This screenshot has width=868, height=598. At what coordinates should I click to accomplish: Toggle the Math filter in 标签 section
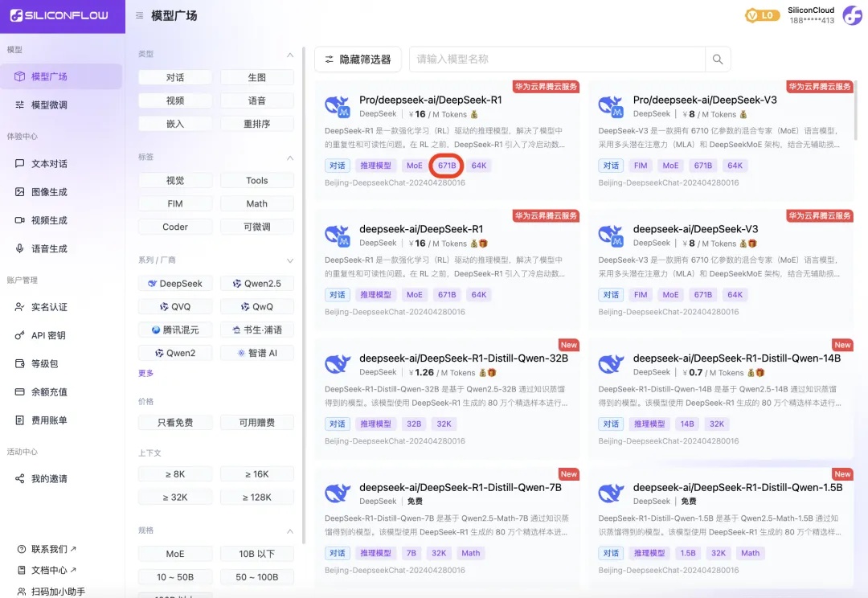257,204
